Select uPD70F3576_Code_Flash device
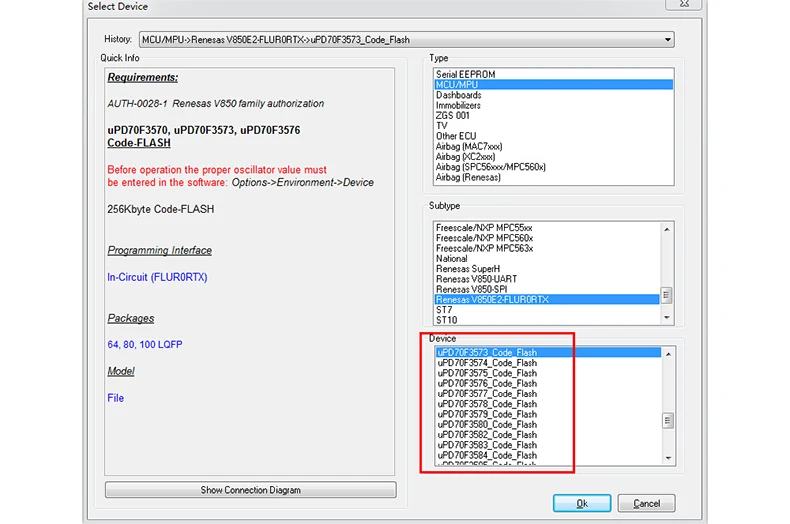 (x=548, y=383)
